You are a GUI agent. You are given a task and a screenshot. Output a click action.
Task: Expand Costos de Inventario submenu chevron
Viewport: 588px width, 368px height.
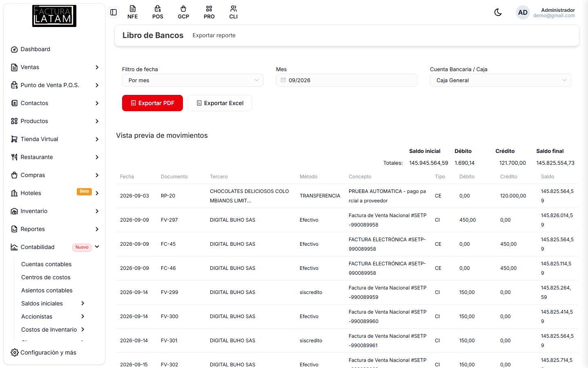(x=83, y=330)
